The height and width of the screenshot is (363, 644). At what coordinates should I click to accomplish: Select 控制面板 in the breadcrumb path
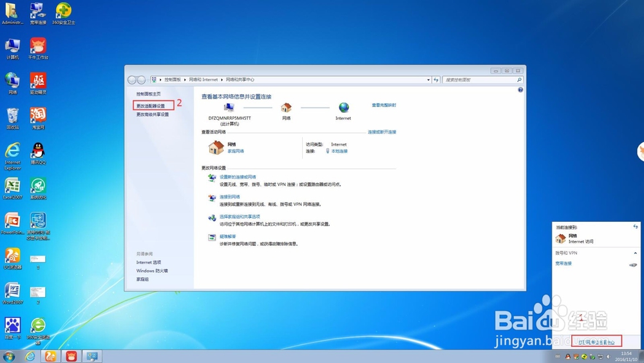[173, 80]
